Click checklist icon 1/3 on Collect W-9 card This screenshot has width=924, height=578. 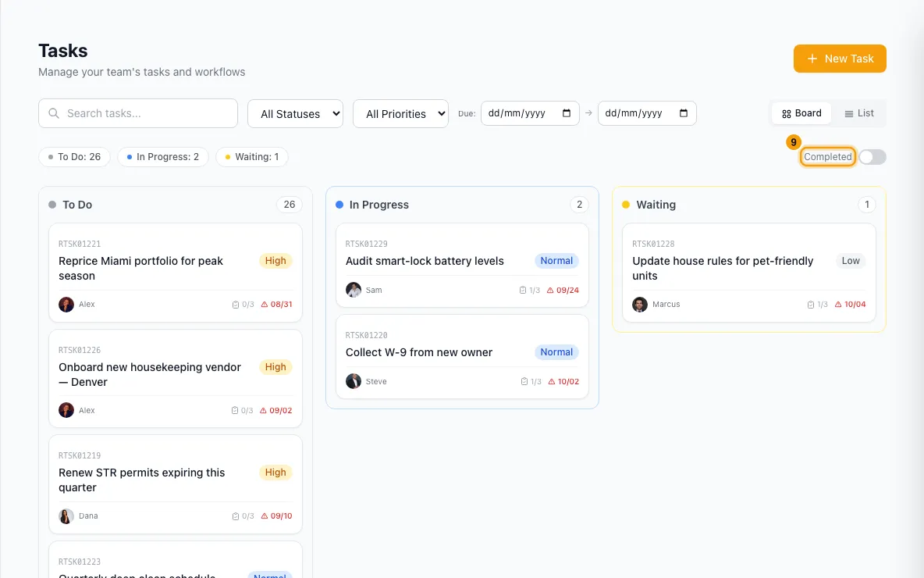524,382
